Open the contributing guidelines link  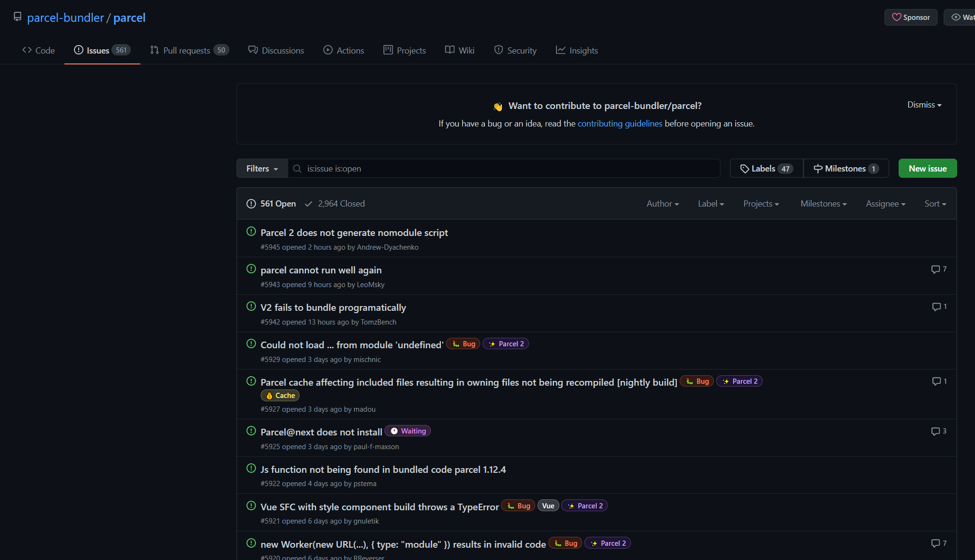pyautogui.click(x=620, y=123)
